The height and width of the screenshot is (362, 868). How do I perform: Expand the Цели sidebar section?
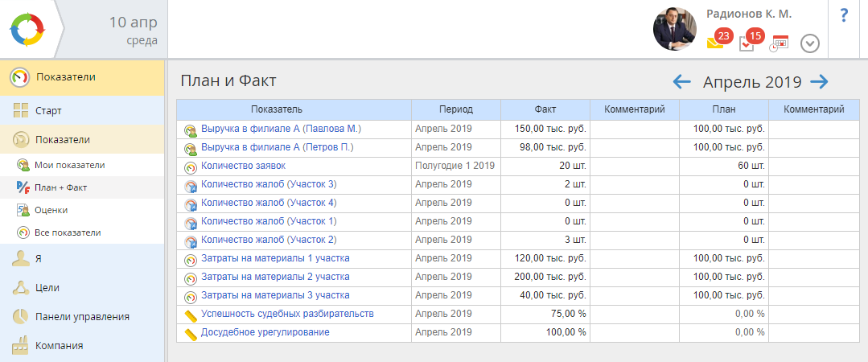pos(47,287)
